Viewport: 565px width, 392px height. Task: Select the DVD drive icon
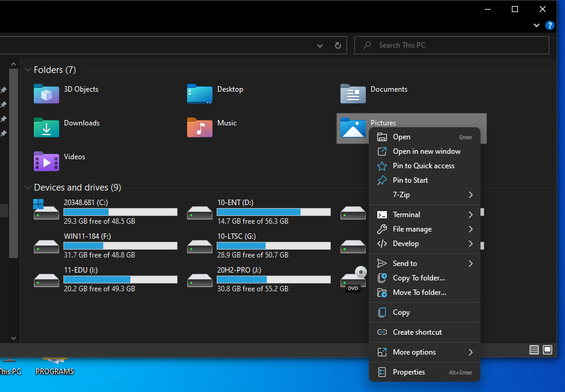tap(354, 279)
